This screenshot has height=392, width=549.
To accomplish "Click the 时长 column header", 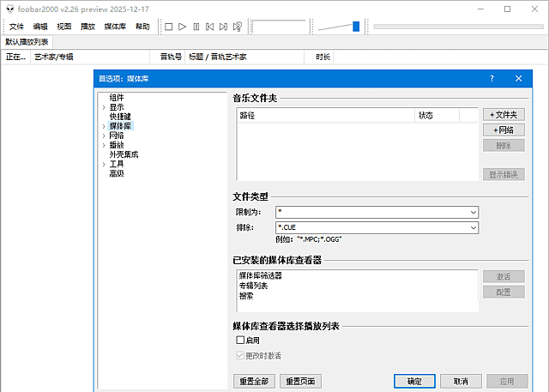I will (319, 57).
